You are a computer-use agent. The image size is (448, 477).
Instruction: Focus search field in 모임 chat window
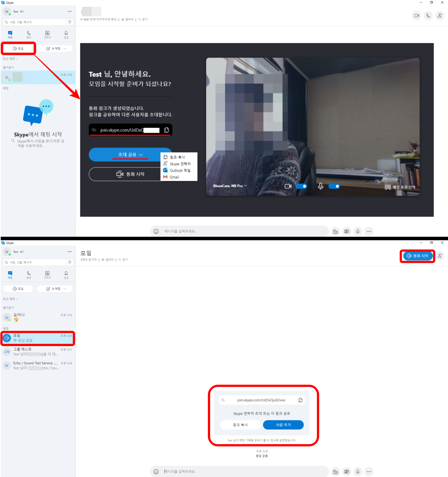click(x=34, y=262)
